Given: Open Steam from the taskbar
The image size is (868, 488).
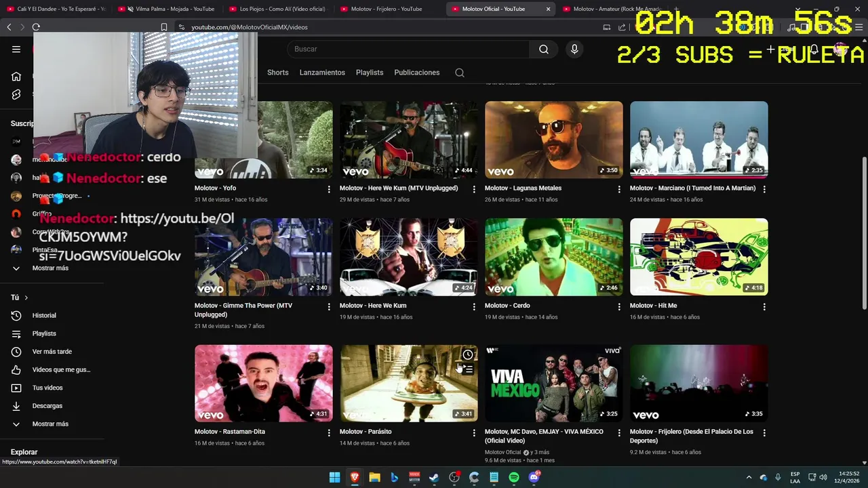Looking at the screenshot, I should pyautogui.click(x=434, y=477).
